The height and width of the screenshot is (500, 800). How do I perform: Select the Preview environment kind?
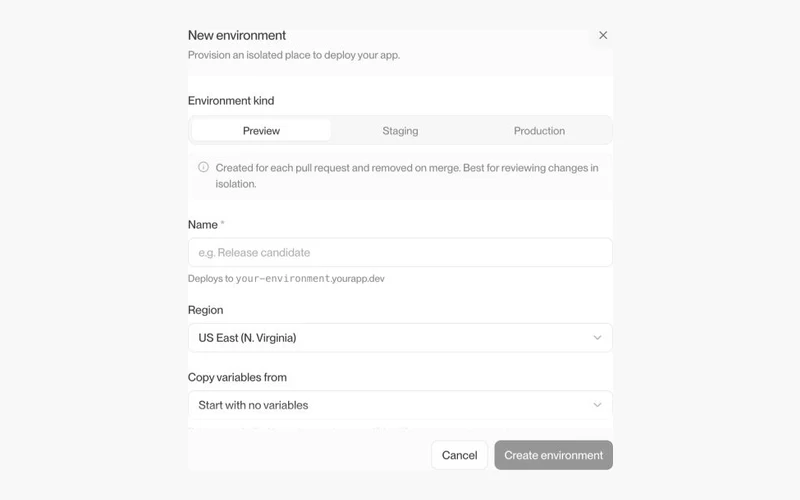pos(261,131)
